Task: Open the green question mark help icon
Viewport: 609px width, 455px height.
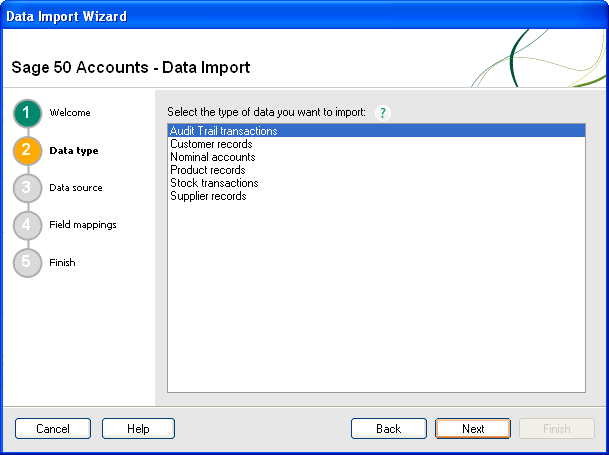Action: click(381, 113)
